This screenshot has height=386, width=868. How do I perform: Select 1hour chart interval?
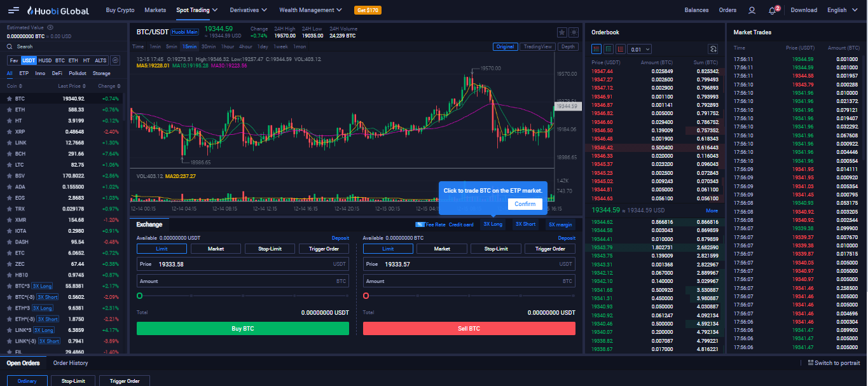[x=228, y=46]
